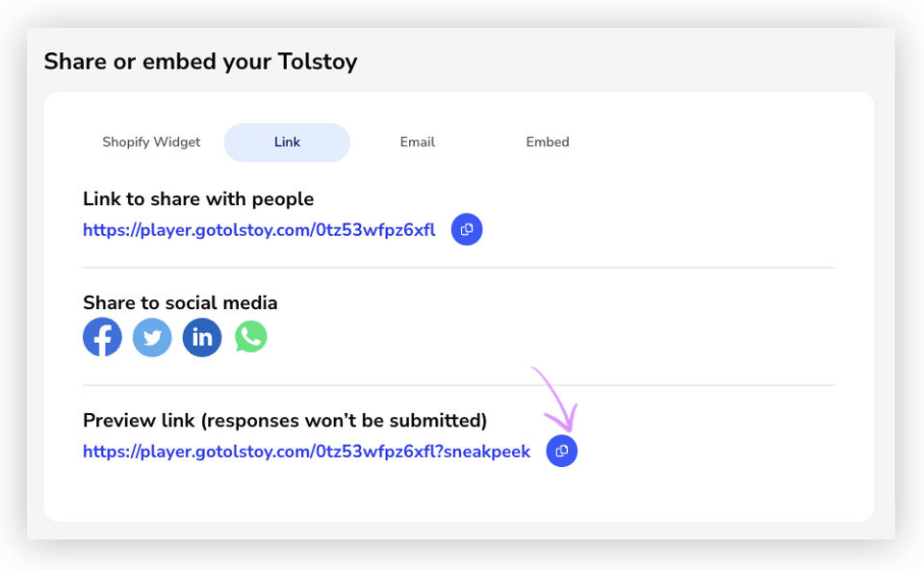Share to Twitter
The height and width of the screenshot is (570, 924).
[152, 337]
